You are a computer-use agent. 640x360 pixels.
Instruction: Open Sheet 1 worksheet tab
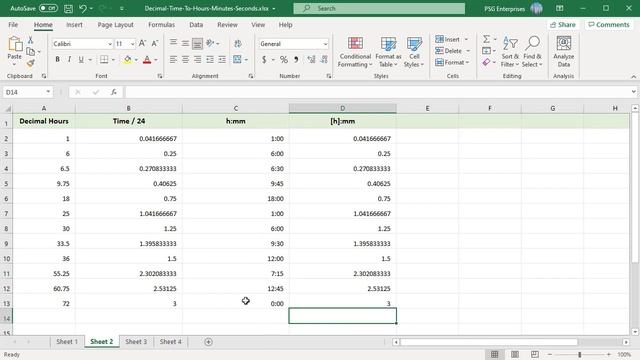(x=67, y=342)
